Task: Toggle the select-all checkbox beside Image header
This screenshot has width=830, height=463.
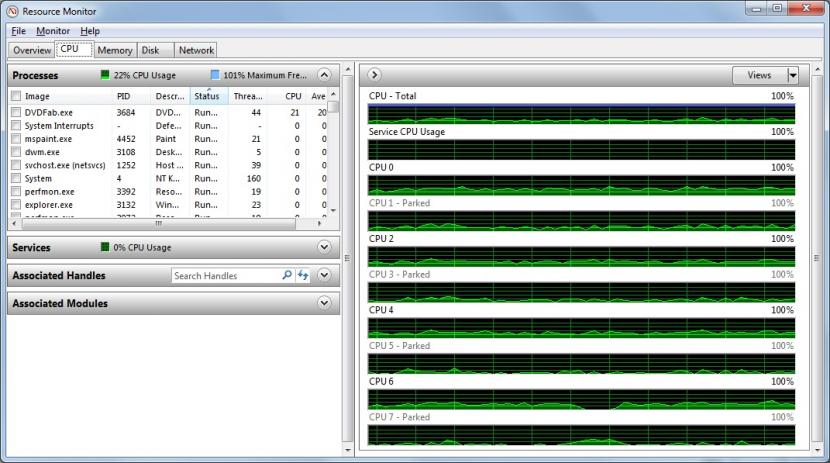Action: (16, 96)
